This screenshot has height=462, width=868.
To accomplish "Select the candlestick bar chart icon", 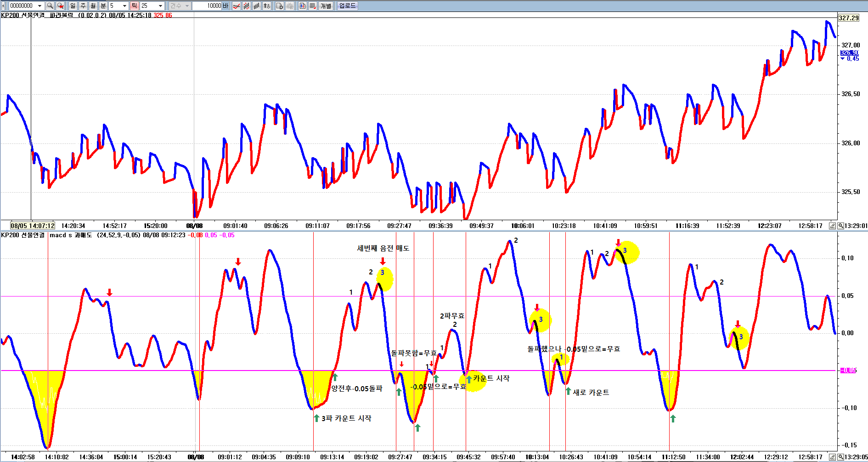I will click(247, 6).
